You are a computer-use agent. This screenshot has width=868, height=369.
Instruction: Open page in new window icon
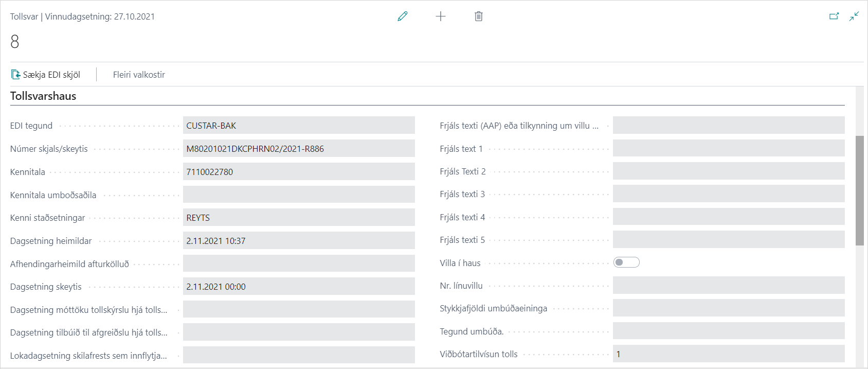[x=834, y=16]
